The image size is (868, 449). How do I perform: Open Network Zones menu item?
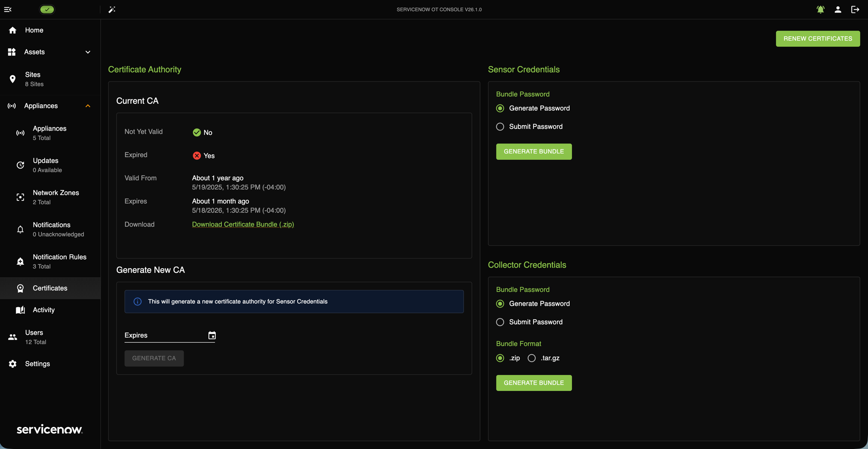pos(50,197)
